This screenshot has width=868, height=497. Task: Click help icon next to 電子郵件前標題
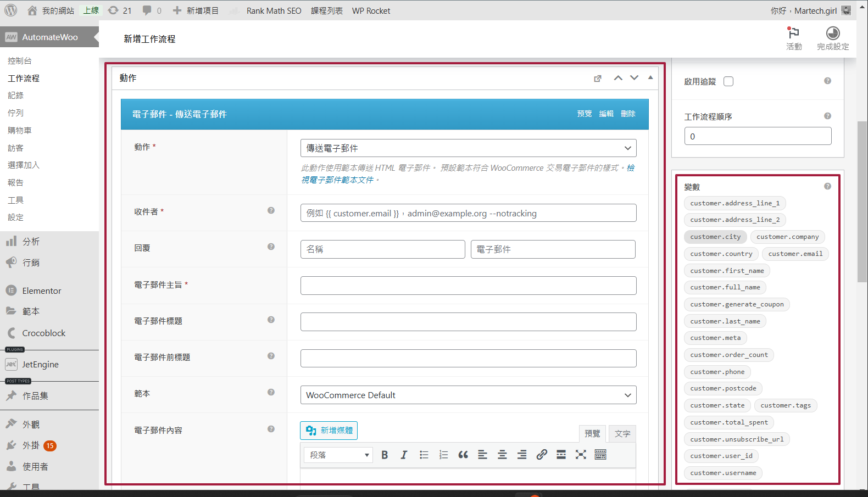pos(271,356)
